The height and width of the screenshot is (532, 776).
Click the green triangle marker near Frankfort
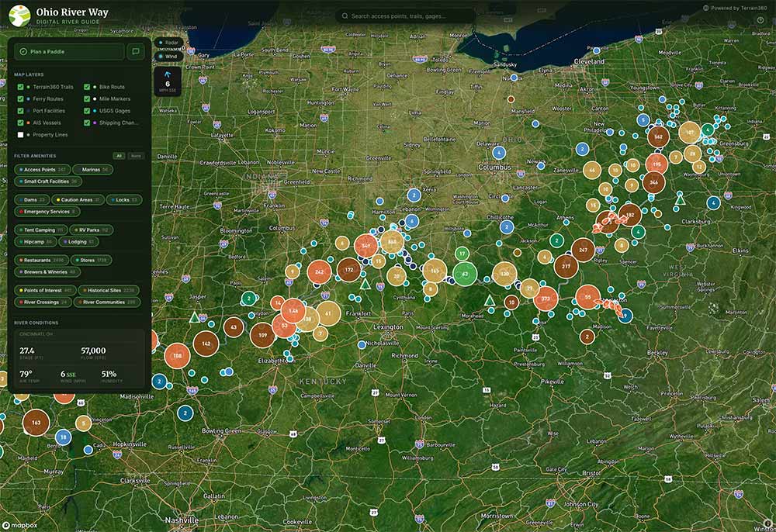tap(365, 284)
